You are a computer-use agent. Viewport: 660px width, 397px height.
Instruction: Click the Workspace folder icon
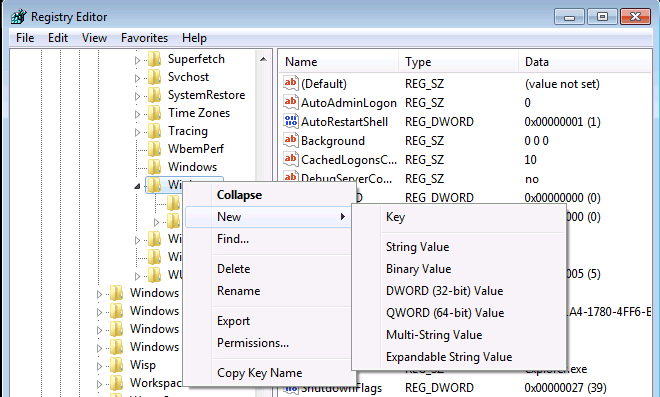[x=117, y=384]
